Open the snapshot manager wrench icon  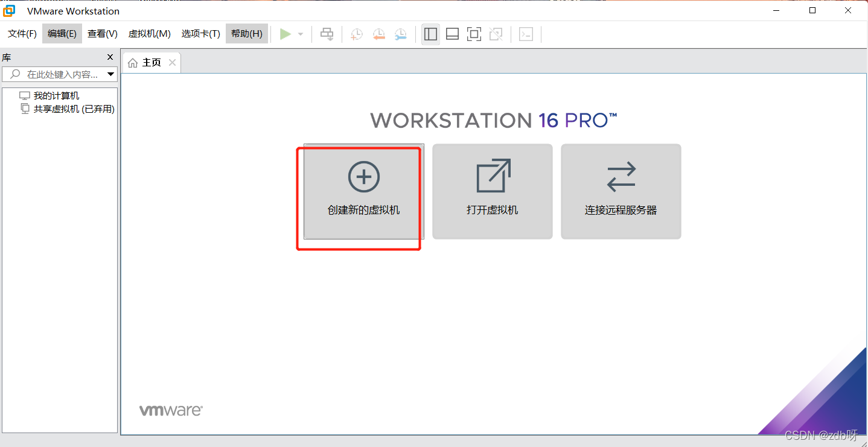click(x=400, y=34)
